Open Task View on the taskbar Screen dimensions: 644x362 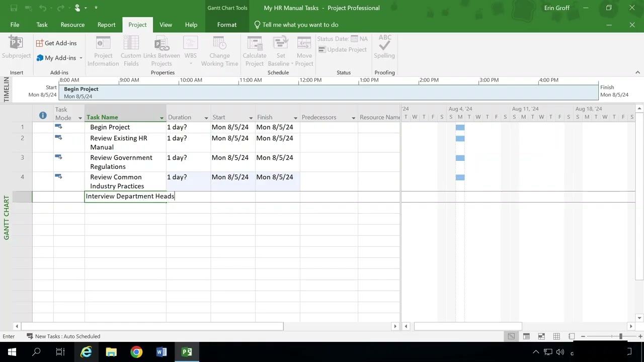[60, 352]
